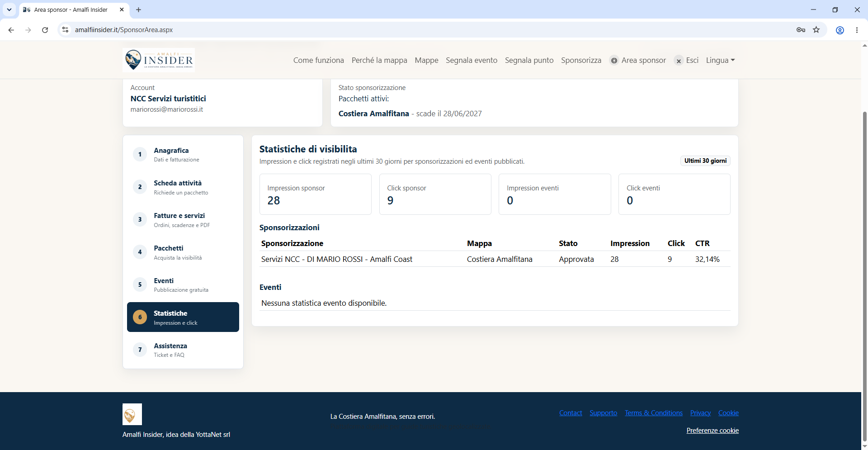Open the saved passwords key icon
The image size is (868, 450).
click(x=801, y=30)
